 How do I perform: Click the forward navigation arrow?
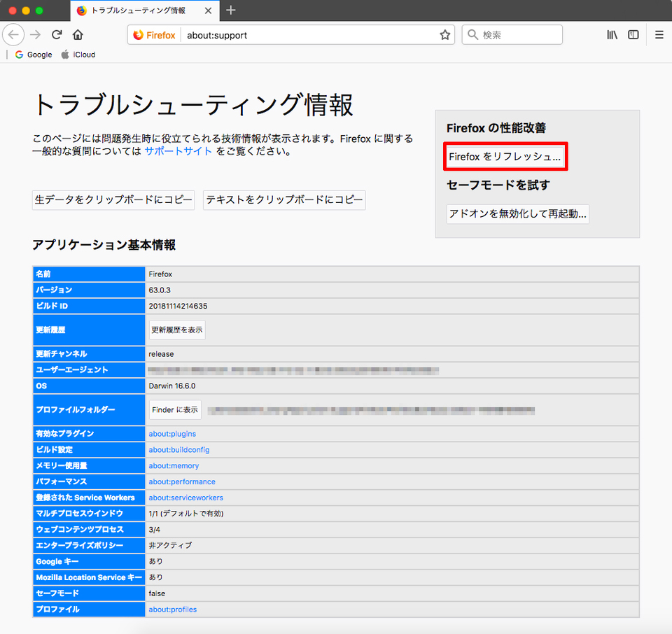click(x=34, y=34)
